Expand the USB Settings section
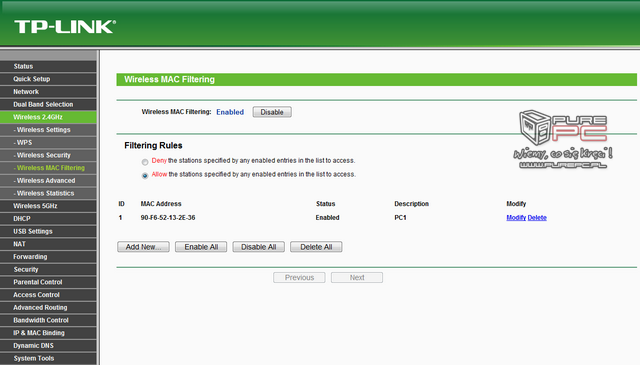Viewport: 640px width, 365px height. pos(48,231)
